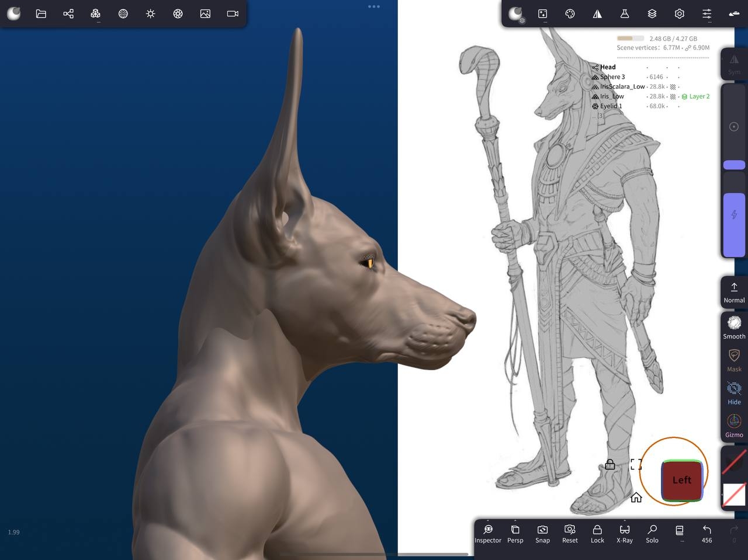Open the Lighting menu sun icon
Viewport: 748px width, 560px height.
coord(150,13)
